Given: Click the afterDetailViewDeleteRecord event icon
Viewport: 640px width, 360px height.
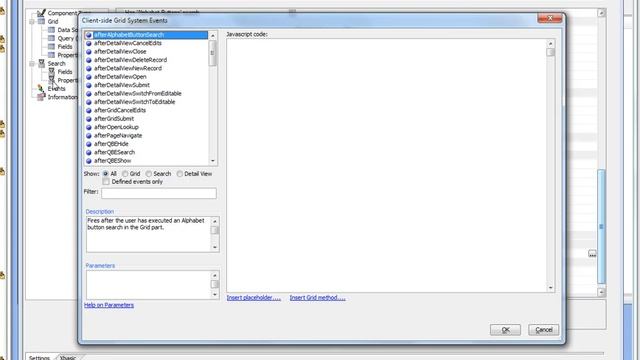Looking at the screenshot, I should point(89,60).
